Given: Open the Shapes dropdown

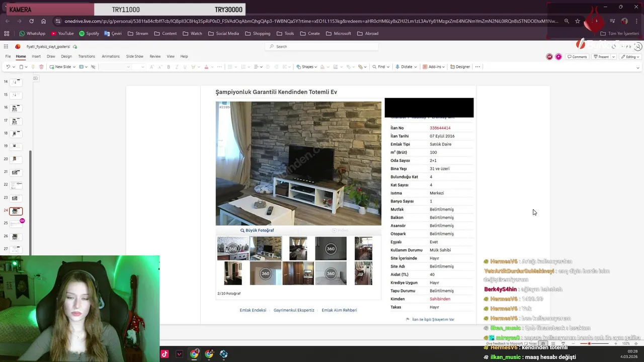Looking at the screenshot, I should [307, 67].
